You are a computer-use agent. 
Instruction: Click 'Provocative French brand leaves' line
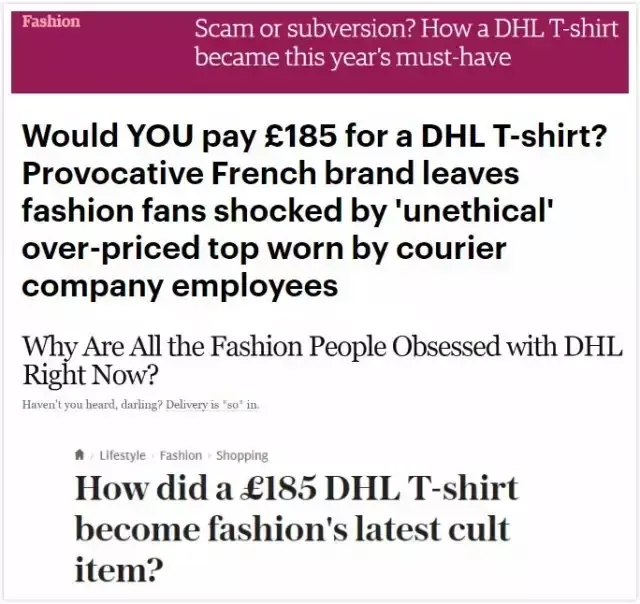click(x=271, y=173)
